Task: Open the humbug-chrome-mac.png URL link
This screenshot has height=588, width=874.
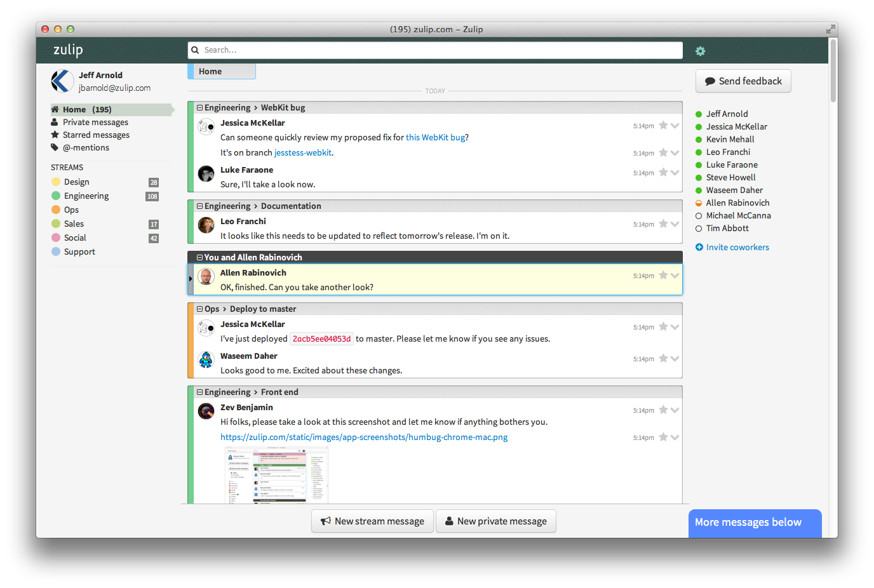Action: point(364,437)
